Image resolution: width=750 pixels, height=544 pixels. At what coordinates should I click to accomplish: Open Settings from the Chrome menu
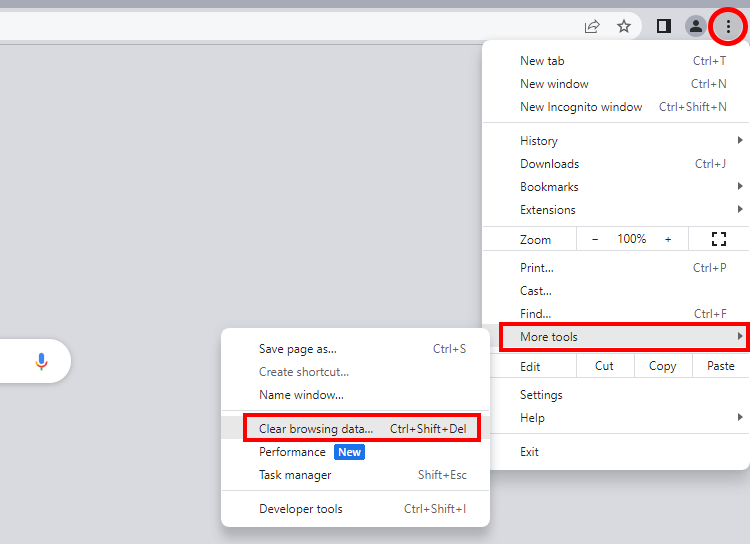541,395
